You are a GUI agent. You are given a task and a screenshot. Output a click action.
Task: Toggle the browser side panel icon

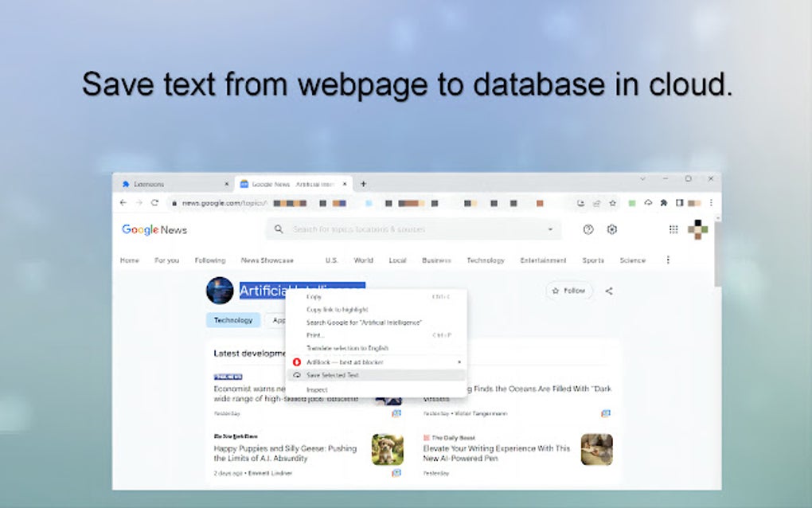(x=679, y=203)
